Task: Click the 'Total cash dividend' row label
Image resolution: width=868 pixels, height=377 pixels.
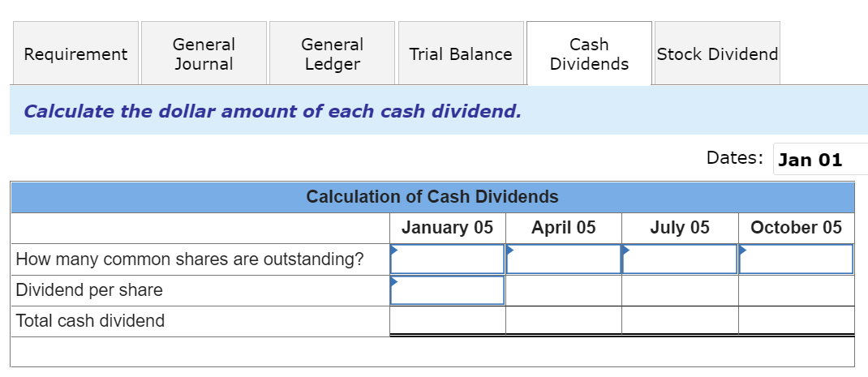Action: click(90, 320)
